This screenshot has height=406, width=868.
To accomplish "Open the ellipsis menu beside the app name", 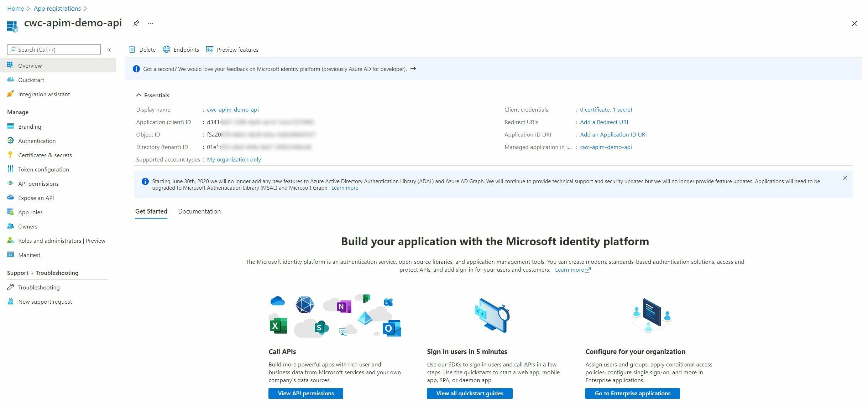I will 150,23.
